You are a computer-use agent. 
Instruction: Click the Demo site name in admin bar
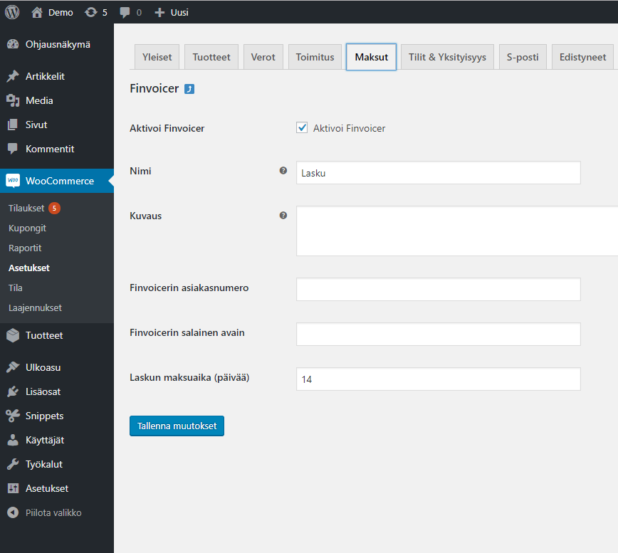[61, 13]
